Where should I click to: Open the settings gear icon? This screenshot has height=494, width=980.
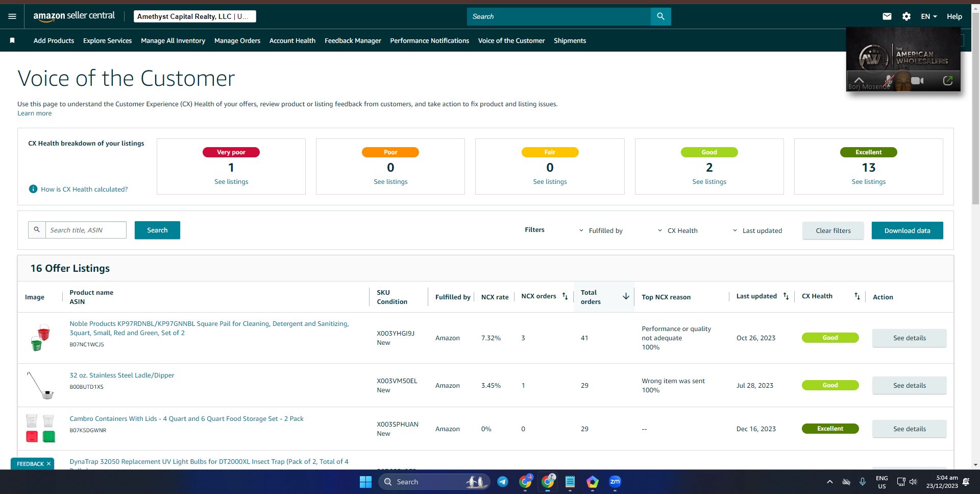point(906,16)
